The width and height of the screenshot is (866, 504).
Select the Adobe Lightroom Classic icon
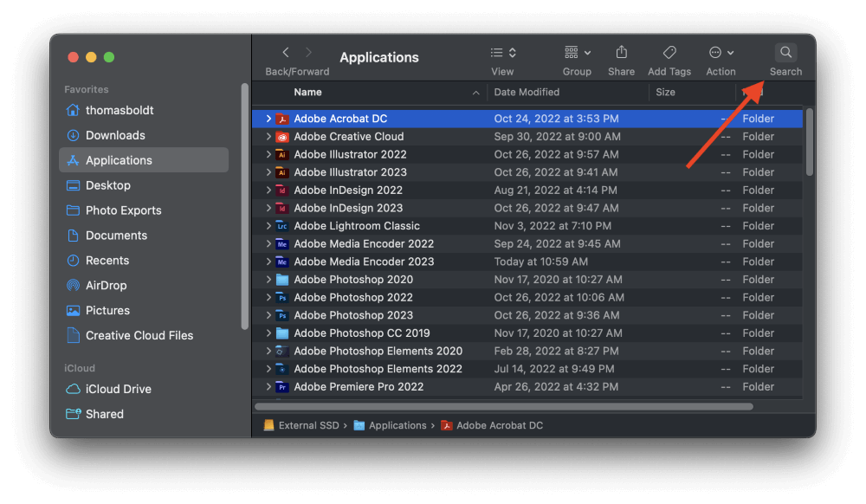282,226
